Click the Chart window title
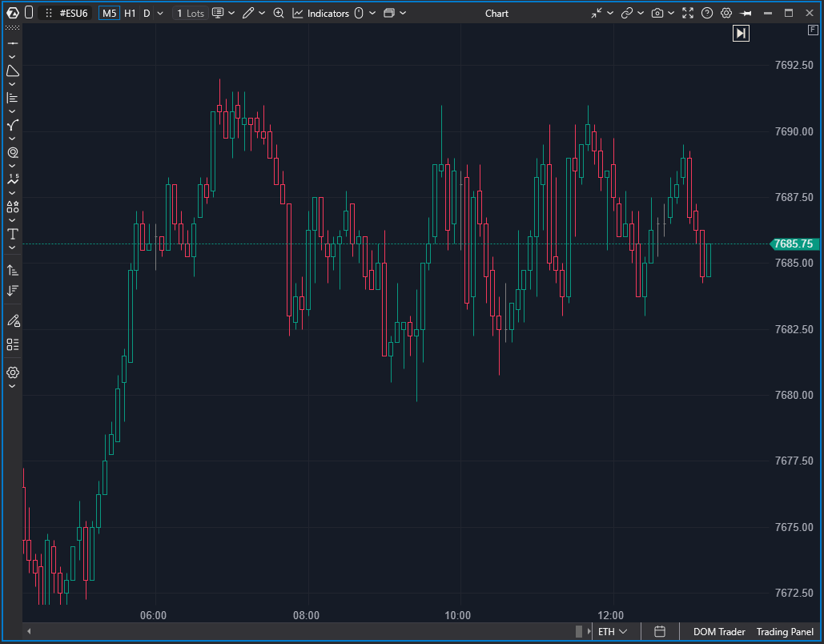This screenshot has height=644, width=824. click(496, 13)
